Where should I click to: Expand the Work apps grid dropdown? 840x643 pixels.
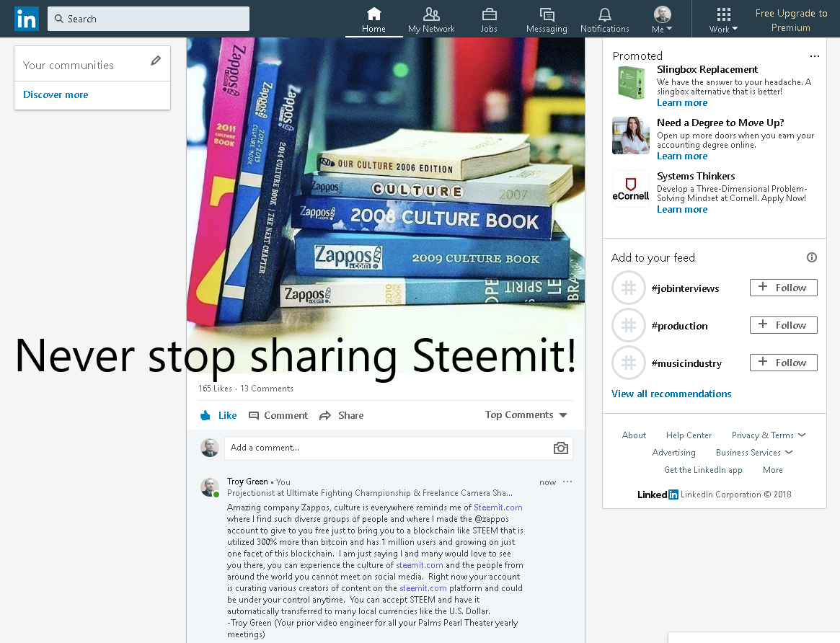(723, 19)
